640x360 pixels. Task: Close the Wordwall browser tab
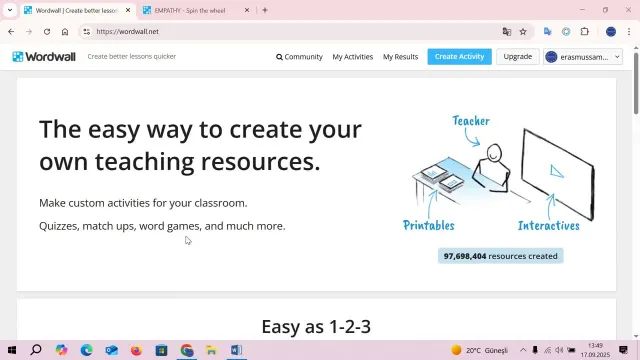(128, 10)
